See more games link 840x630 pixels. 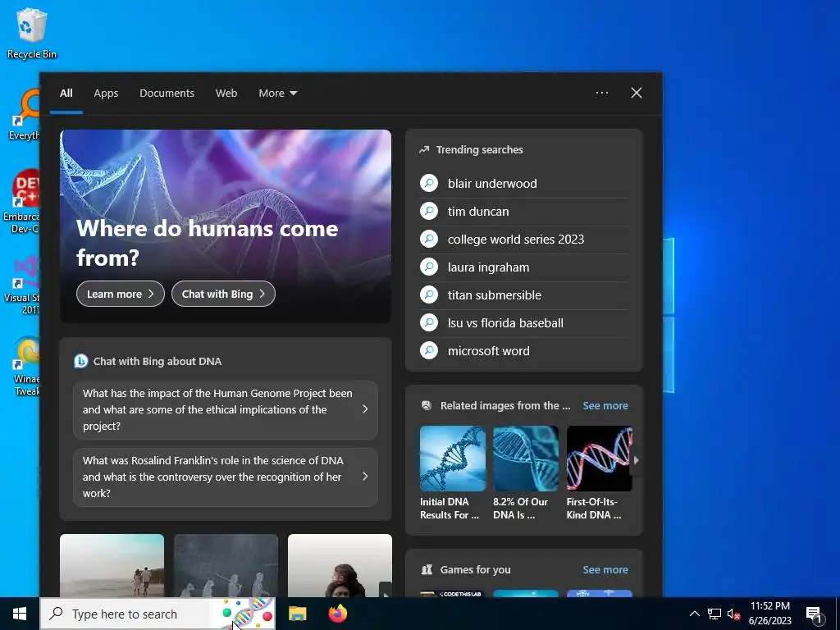(605, 569)
